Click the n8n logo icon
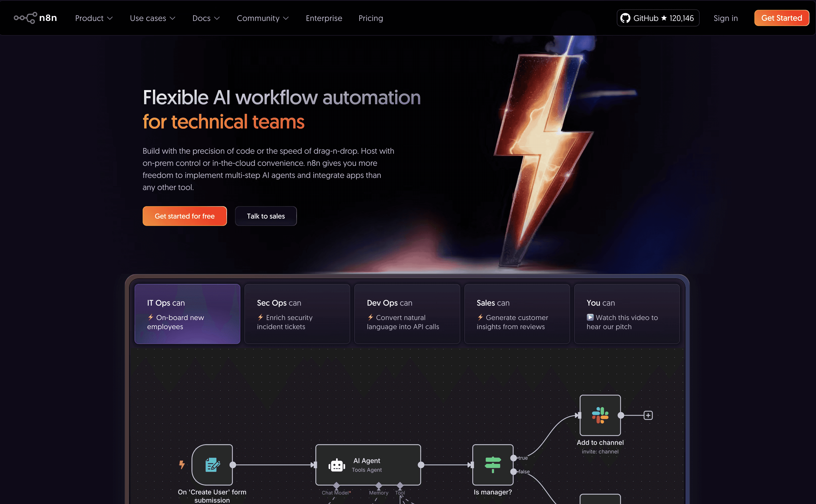Viewport: 816px width, 504px height. [25, 18]
